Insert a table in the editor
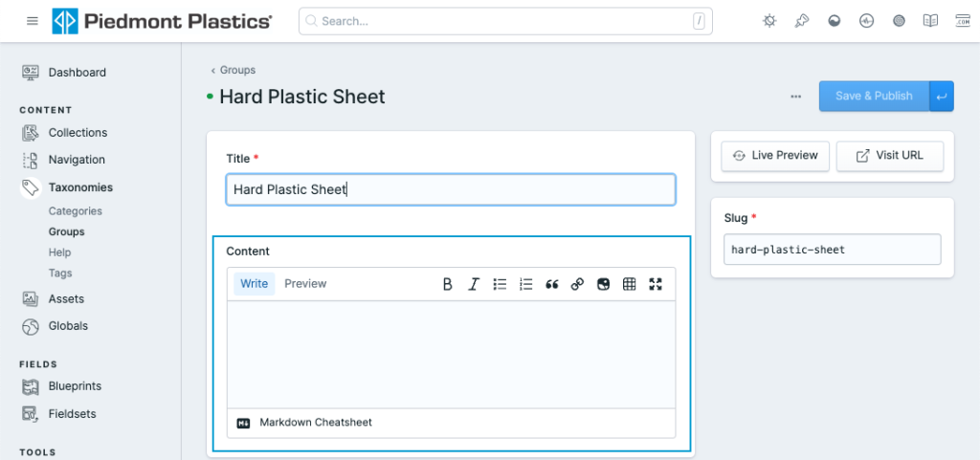 pos(630,285)
